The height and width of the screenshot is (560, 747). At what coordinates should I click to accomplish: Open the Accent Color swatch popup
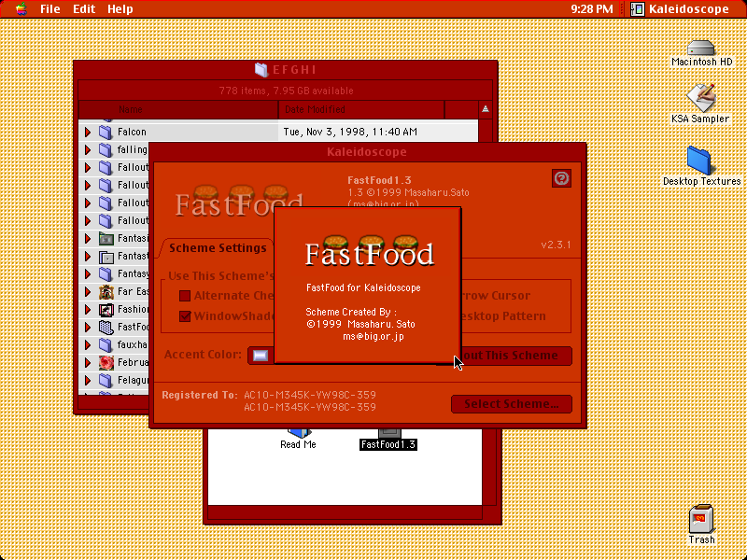[x=261, y=356]
